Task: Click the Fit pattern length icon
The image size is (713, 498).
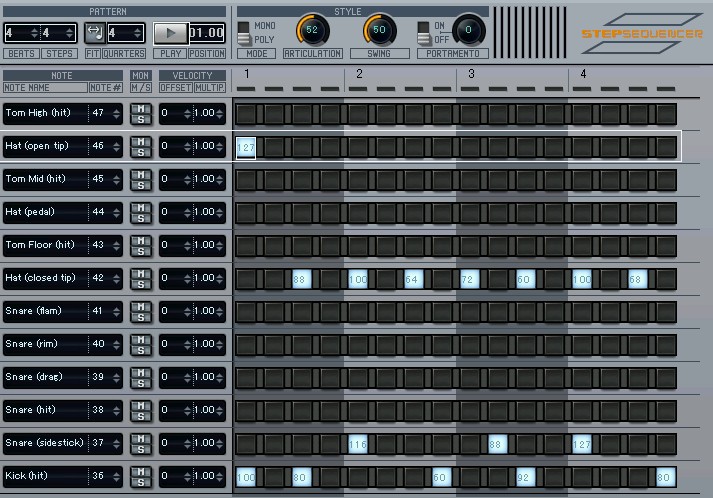Action: click(x=95, y=33)
